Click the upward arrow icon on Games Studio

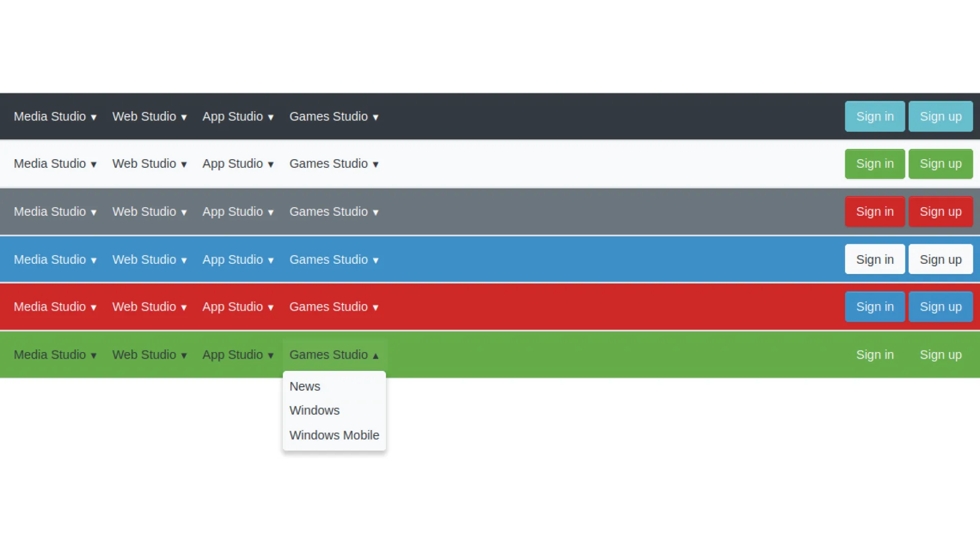tap(376, 355)
